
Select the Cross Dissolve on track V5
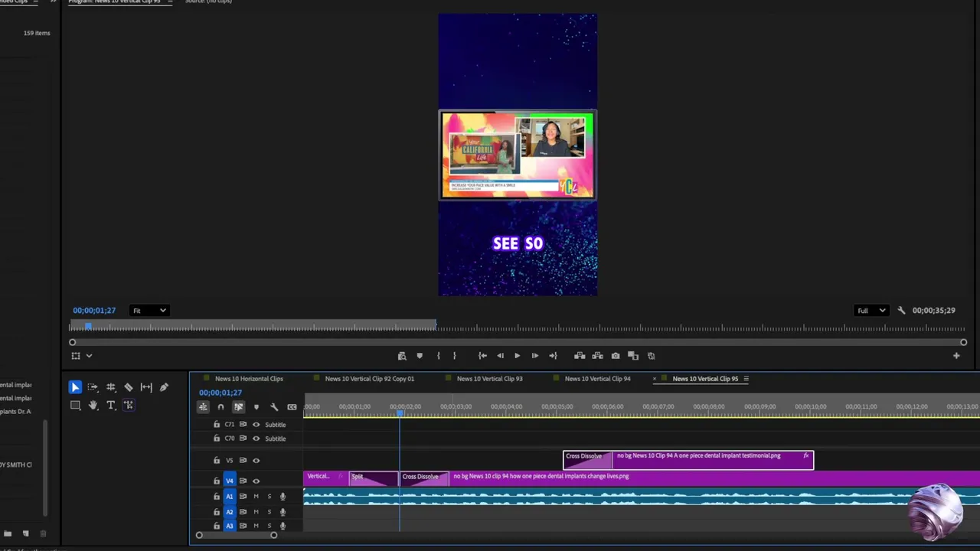coord(587,459)
